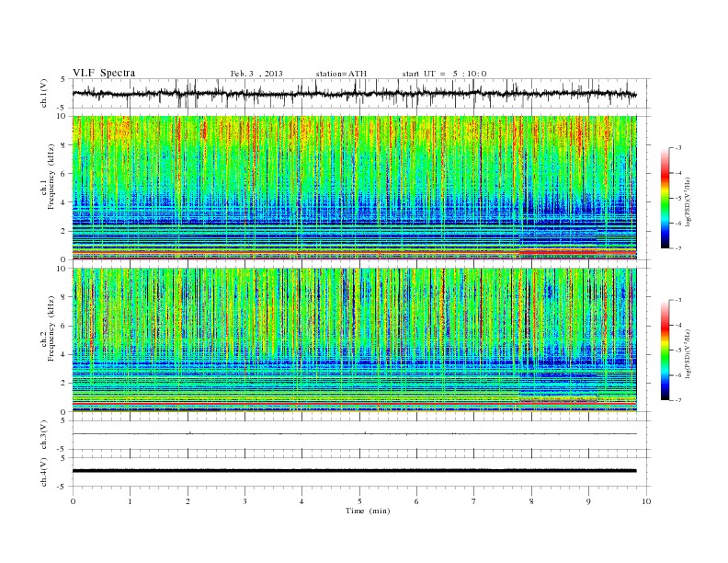This screenshot has width=728, height=563.
Task: Click time axis tick label '2'
Action: click(188, 501)
